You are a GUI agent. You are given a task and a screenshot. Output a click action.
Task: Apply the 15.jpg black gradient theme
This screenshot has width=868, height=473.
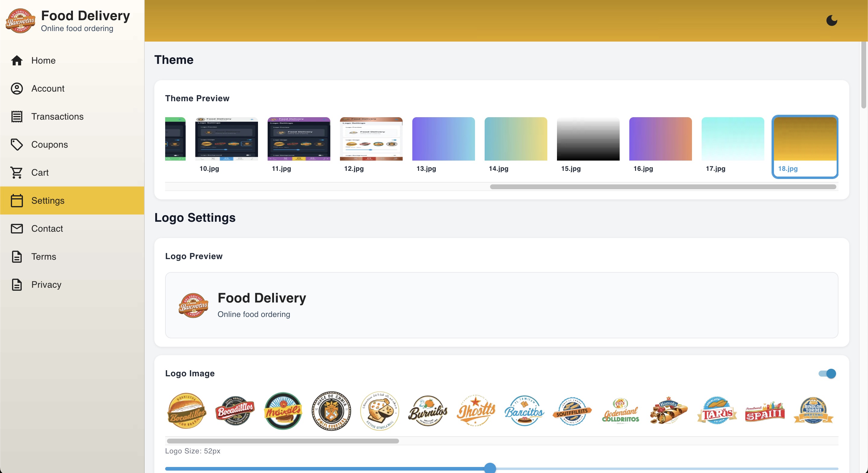click(588, 145)
